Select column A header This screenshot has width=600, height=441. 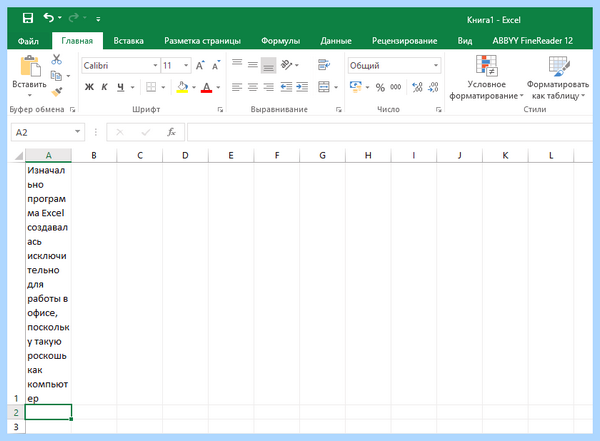point(48,155)
